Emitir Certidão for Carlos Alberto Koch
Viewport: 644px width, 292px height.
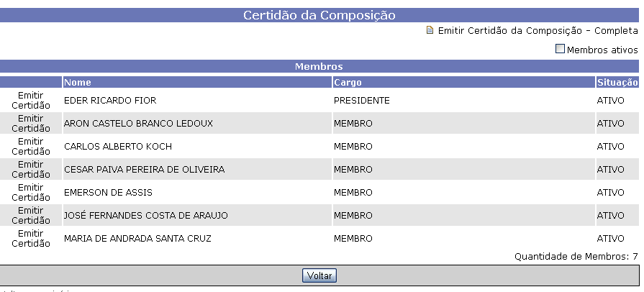coord(31,146)
